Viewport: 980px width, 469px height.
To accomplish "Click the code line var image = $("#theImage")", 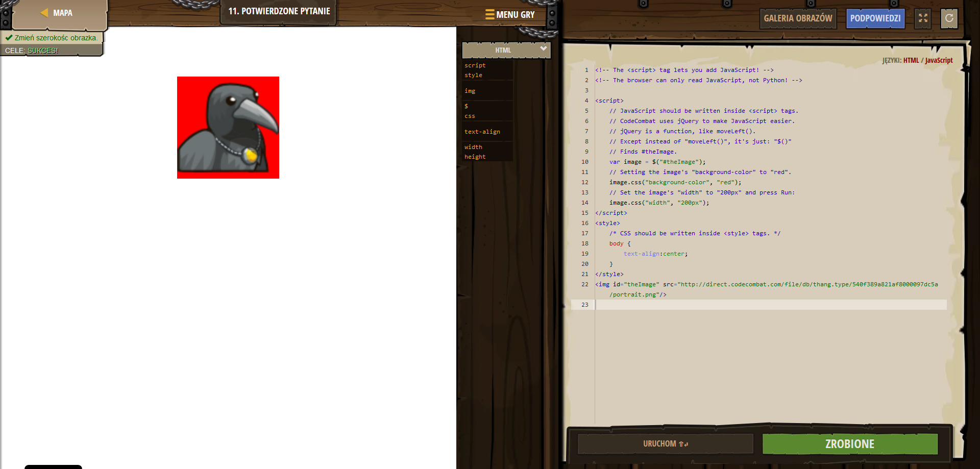I will point(657,162).
